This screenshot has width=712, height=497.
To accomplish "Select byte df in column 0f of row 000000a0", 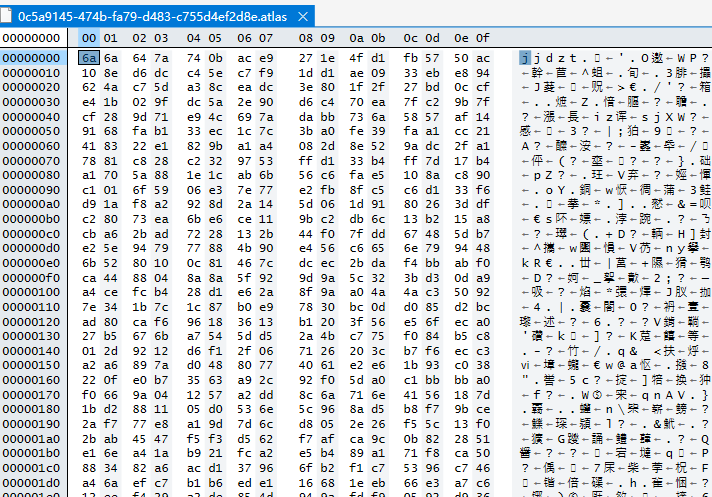I will pos(483,204).
